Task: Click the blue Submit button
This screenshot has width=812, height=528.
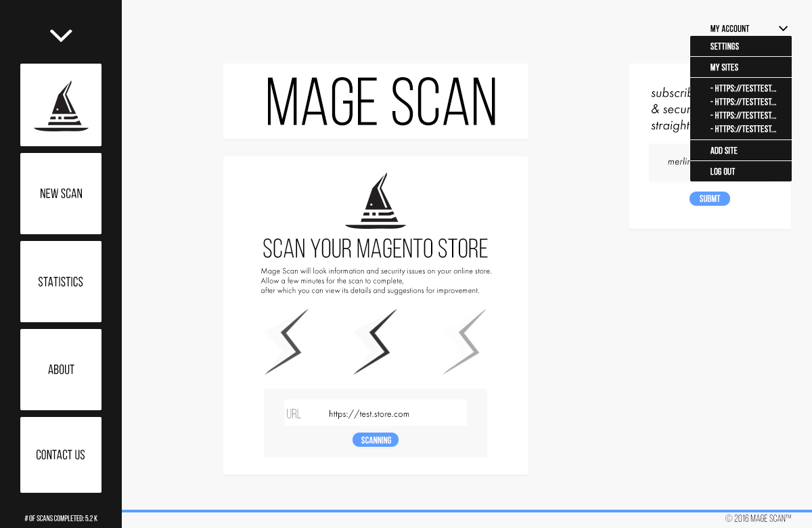Action: [x=710, y=198]
